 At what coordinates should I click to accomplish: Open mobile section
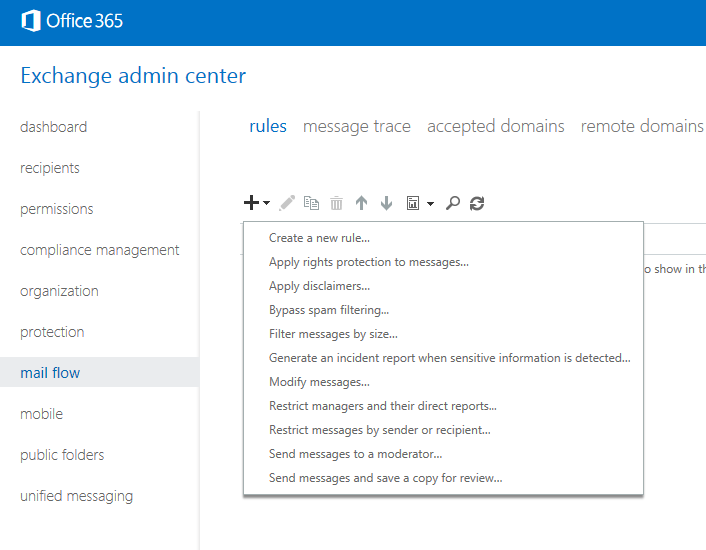41,414
